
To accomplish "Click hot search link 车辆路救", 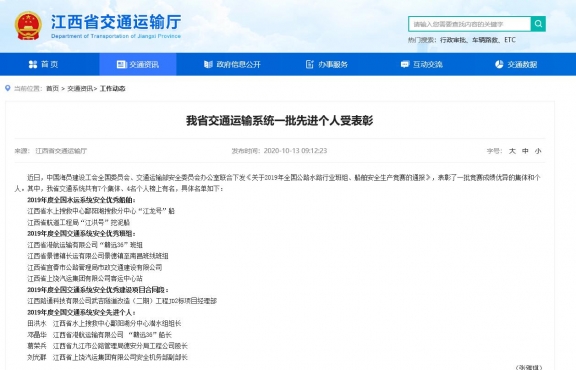I will pyautogui.click(x=485, y=40).
